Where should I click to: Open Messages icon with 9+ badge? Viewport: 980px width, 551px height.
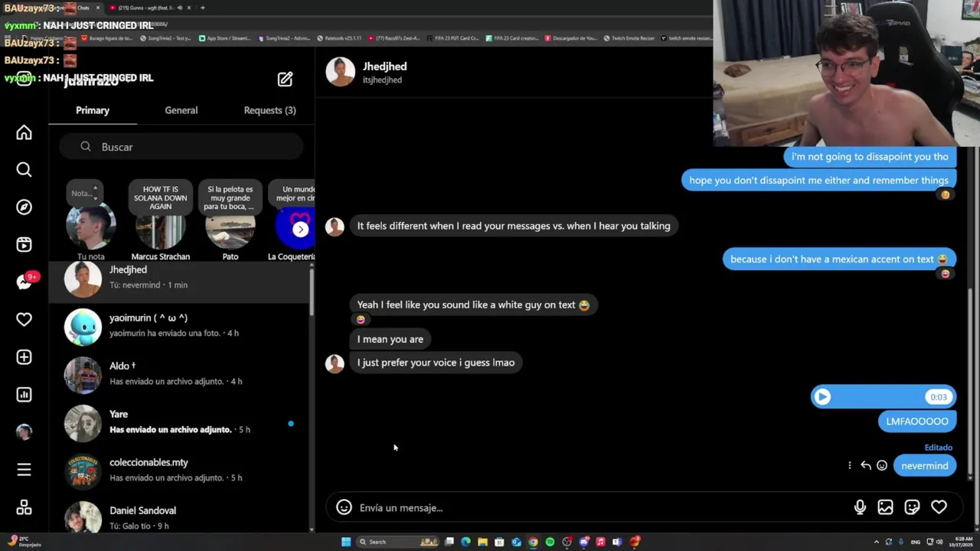tap(24, 282)
